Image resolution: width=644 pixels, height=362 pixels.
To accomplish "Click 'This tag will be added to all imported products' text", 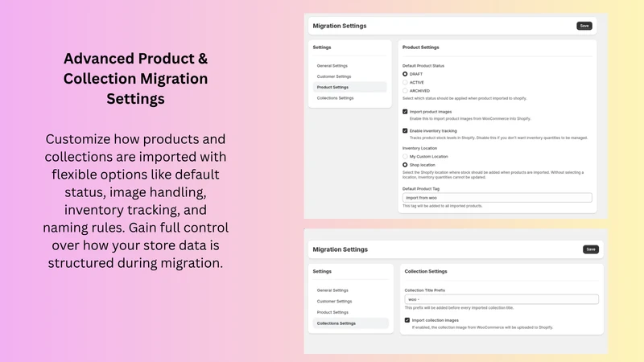I will [442, 206].
